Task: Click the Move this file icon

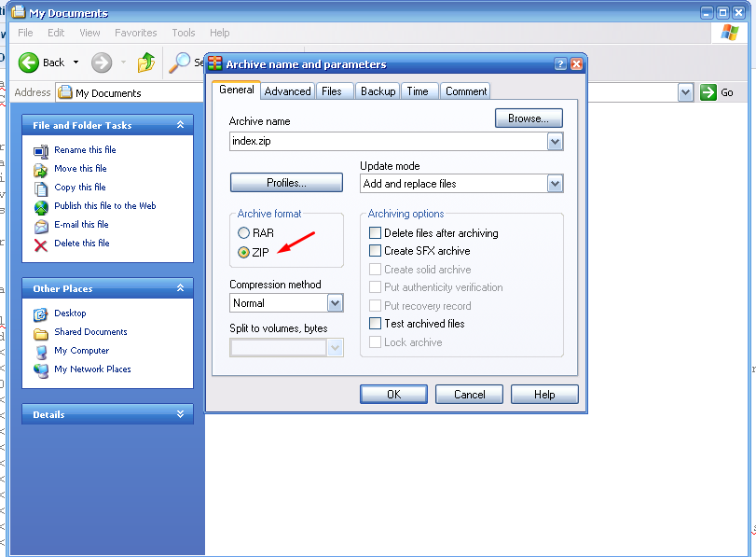Action: click(x=41, y=170)
